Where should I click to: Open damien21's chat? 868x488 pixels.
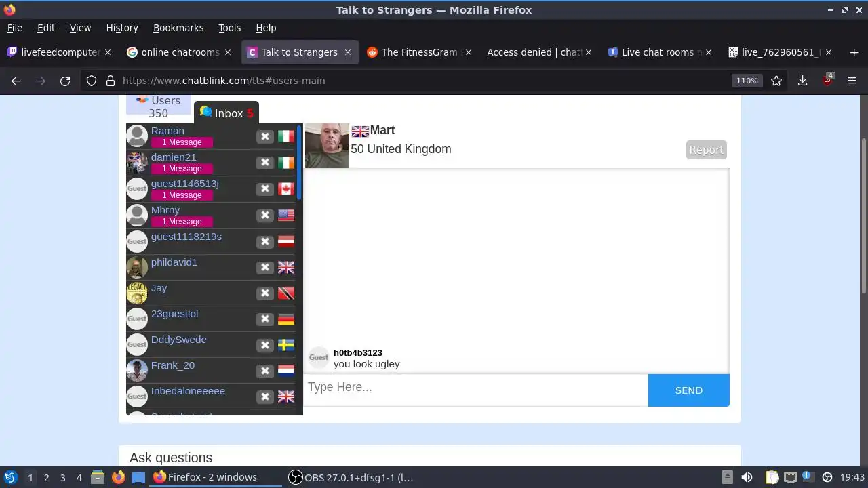(x=174, y=157)
